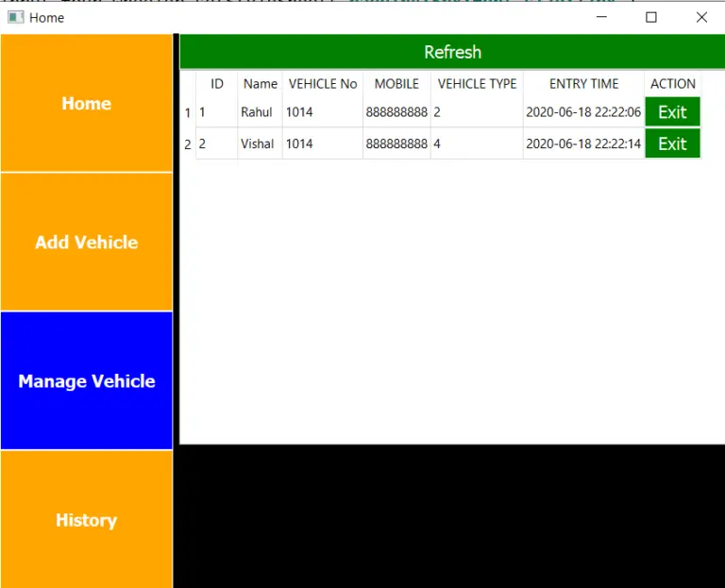725x588 pixels.
Task: Select vehicle number 1014 in Rahul's row
Action: [x=323, y=112]
